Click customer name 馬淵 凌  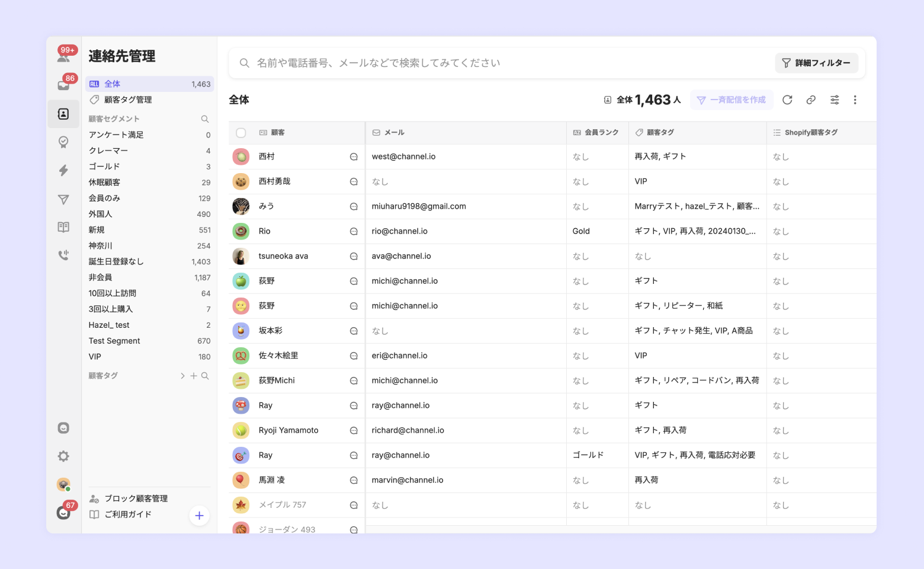tap(272, 481)
